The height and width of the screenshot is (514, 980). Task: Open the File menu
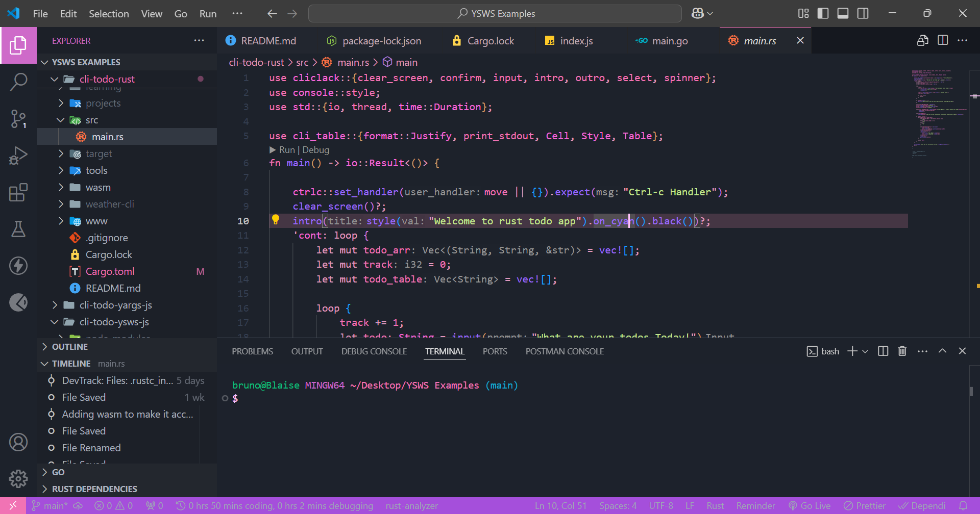pyautogui.click(x=40, y=14)
